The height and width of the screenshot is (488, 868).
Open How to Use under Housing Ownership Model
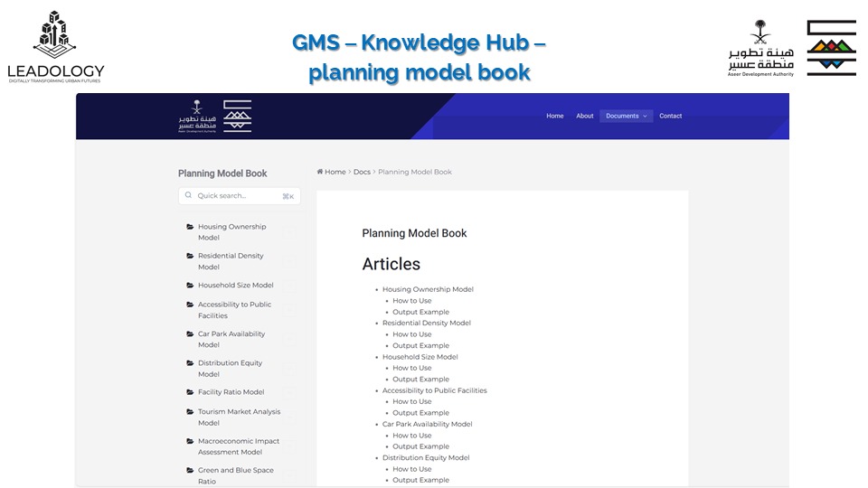411,301
